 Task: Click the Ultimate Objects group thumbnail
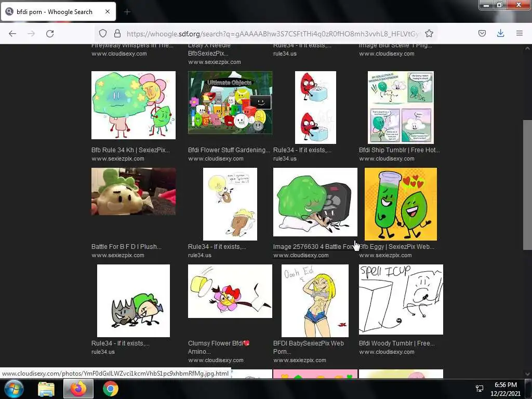click(x=230, y=102)
